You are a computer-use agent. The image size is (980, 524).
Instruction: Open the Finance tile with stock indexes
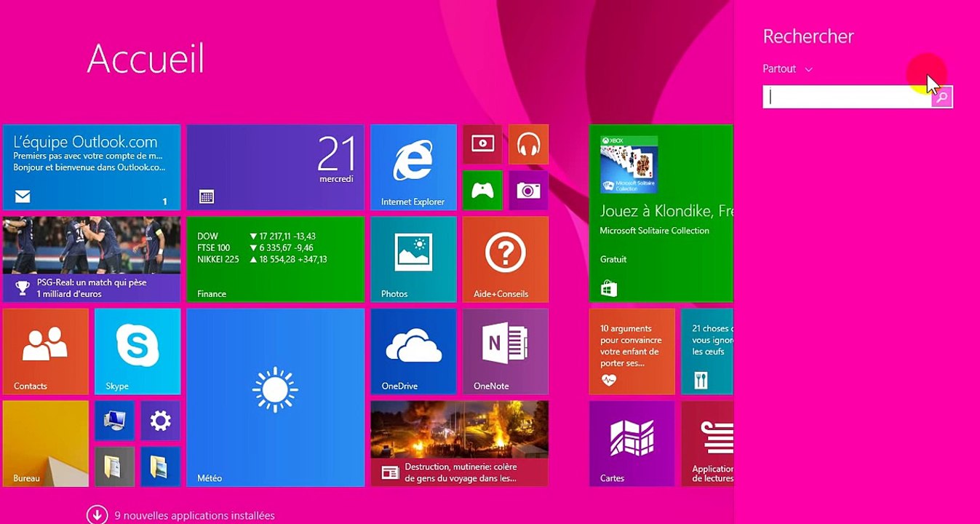(276, 259)
